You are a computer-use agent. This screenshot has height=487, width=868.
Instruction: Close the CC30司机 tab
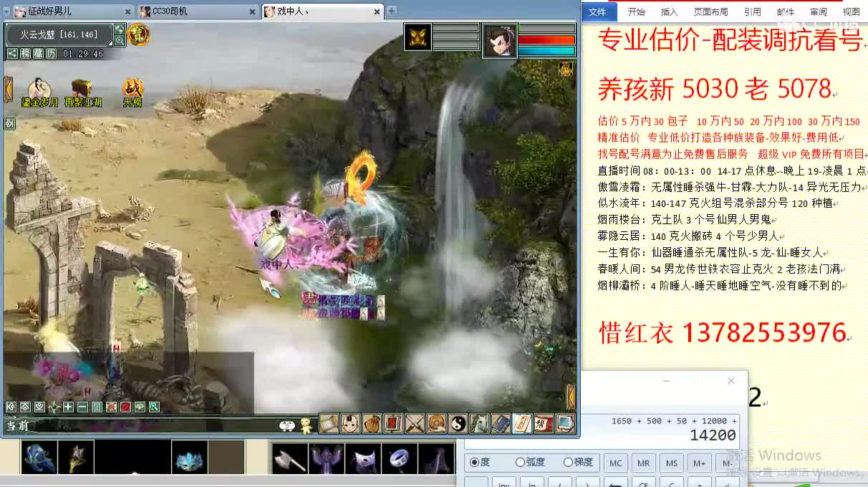click(x=253, y=11)
